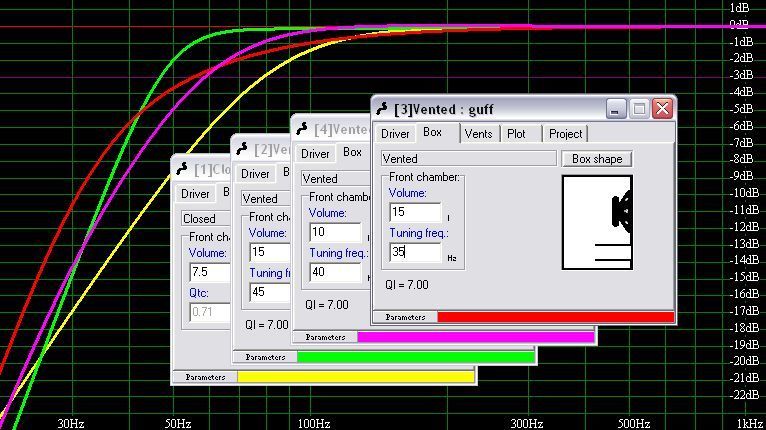This screenshot has height=430, width=766.
Task: Click Volume field showing 10 in window [4]
Action: [335, 232]
